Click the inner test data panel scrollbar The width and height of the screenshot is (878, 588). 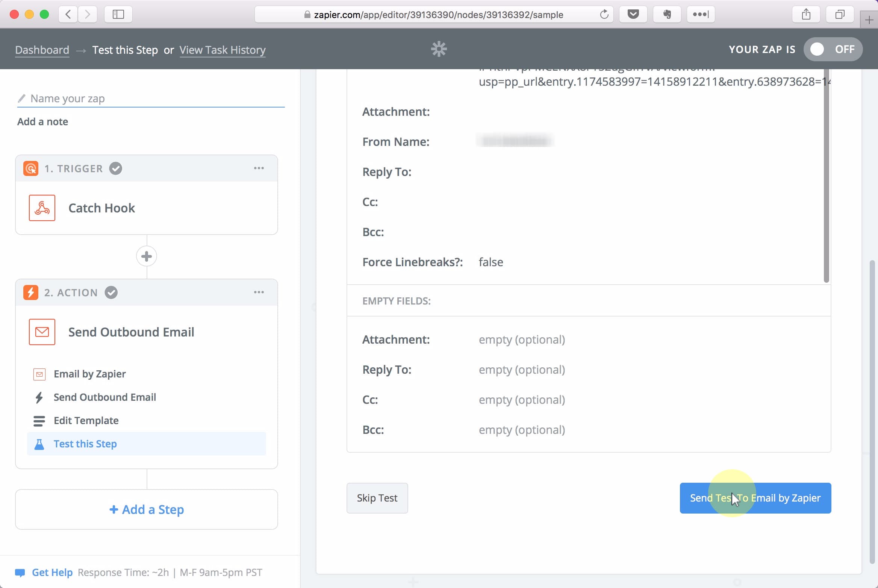(x=826, y=175)
